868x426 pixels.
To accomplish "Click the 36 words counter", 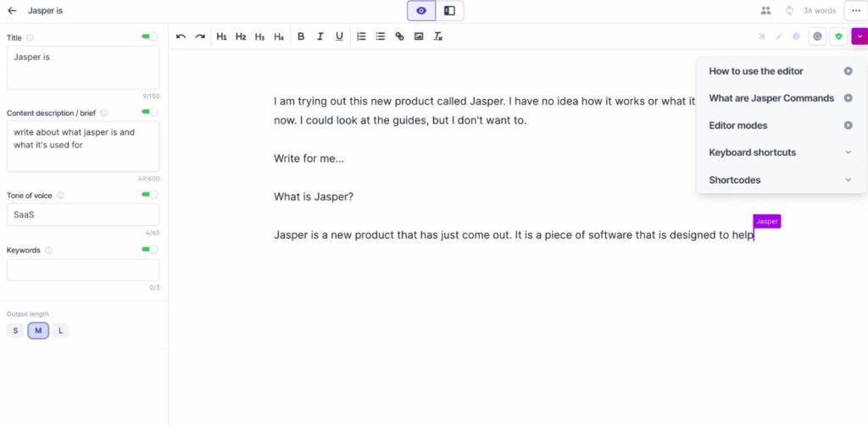I will click(x=820, y=10).
